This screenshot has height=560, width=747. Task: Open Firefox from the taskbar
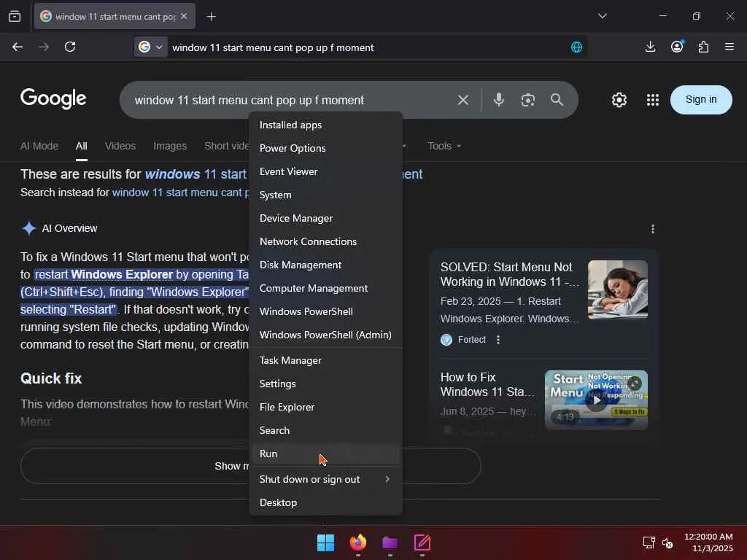[x=357, y=542]
